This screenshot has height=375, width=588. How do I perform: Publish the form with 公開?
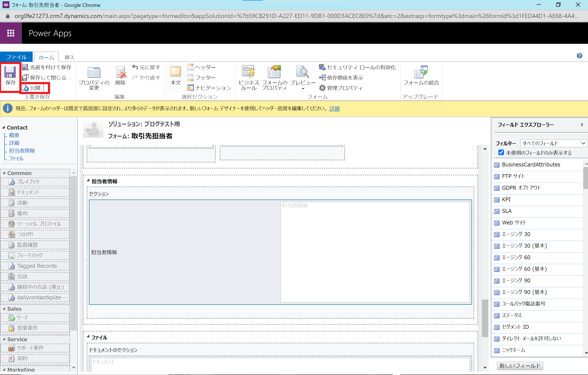[x=32, y=88]
